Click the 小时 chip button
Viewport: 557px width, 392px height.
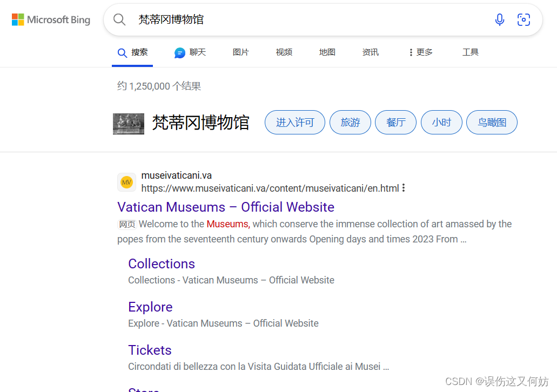441,123
